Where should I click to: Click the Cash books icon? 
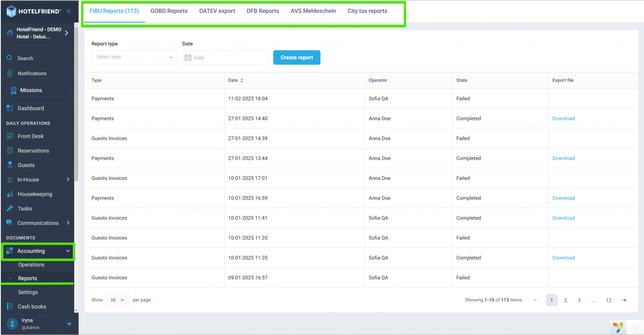tap(10, 306)
